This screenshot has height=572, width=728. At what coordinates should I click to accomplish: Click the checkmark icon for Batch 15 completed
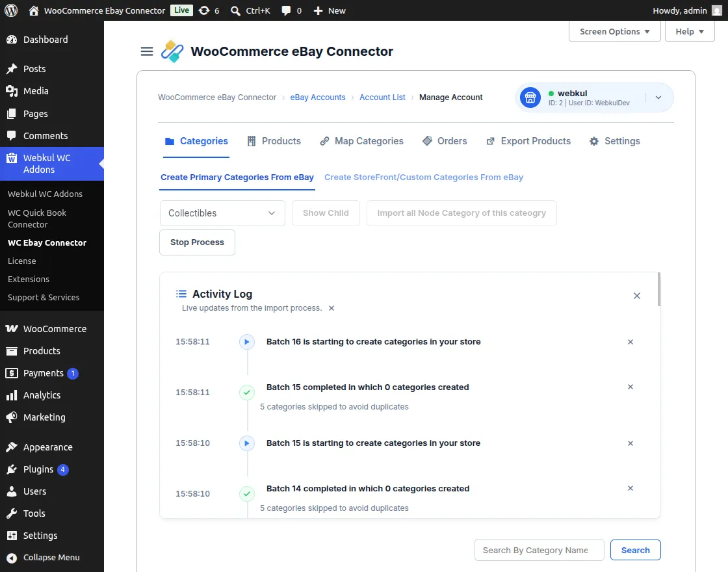(247, 393)
